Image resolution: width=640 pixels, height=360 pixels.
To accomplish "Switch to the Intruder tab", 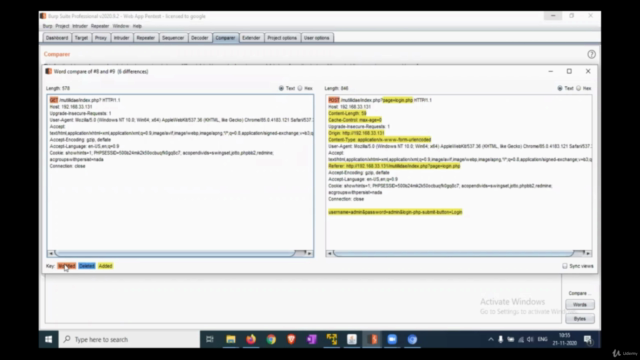I will coord(122,38).
